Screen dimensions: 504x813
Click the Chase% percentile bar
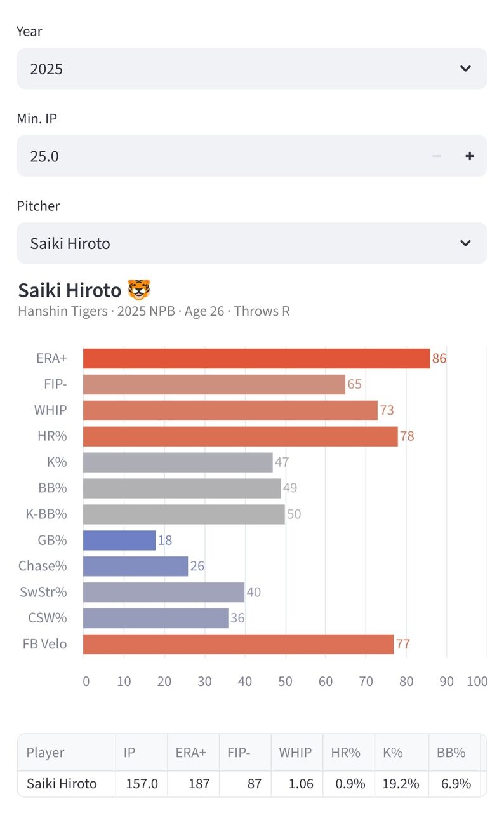[x=135, y=566]
